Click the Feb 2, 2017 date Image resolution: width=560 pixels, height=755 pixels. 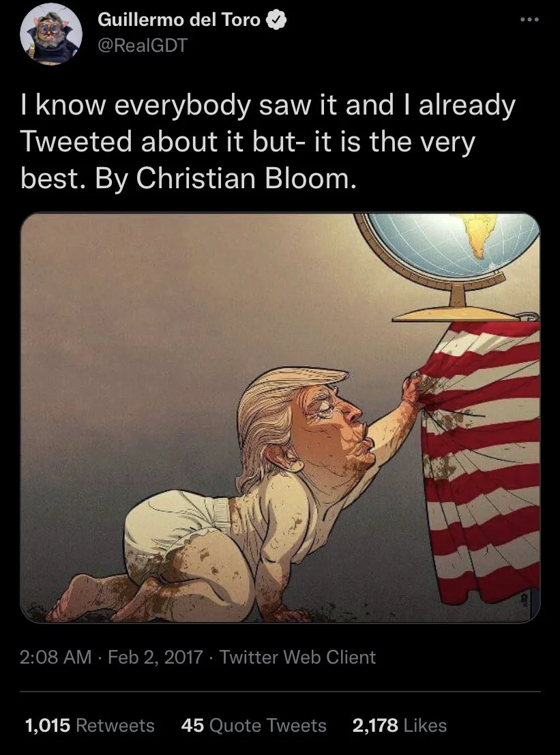pyautogui.click(x=155, y=657)
